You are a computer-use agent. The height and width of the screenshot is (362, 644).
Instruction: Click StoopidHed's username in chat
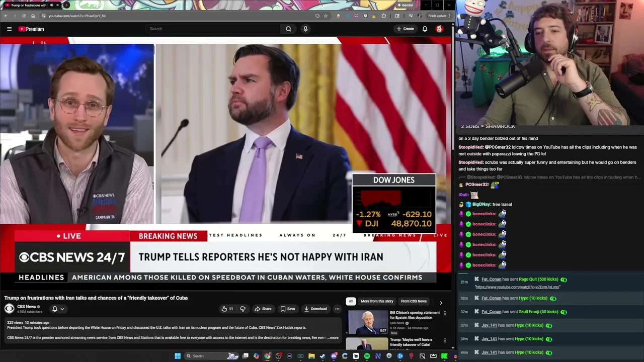coord(470,147)
